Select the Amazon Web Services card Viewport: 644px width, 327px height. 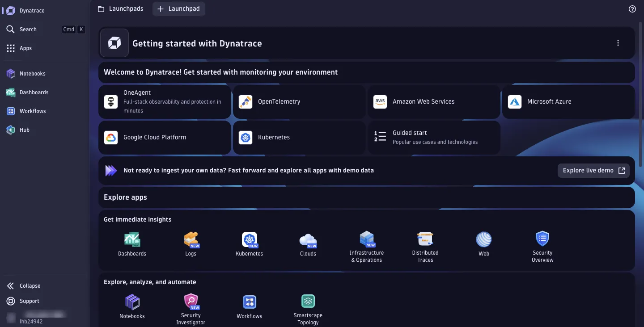pos(434,102)
